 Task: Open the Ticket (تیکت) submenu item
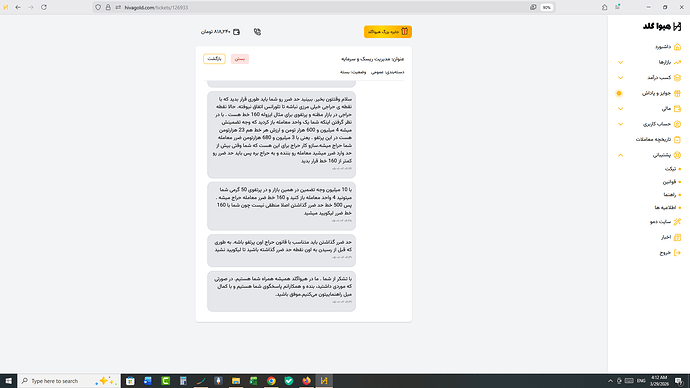click(670, 169)
